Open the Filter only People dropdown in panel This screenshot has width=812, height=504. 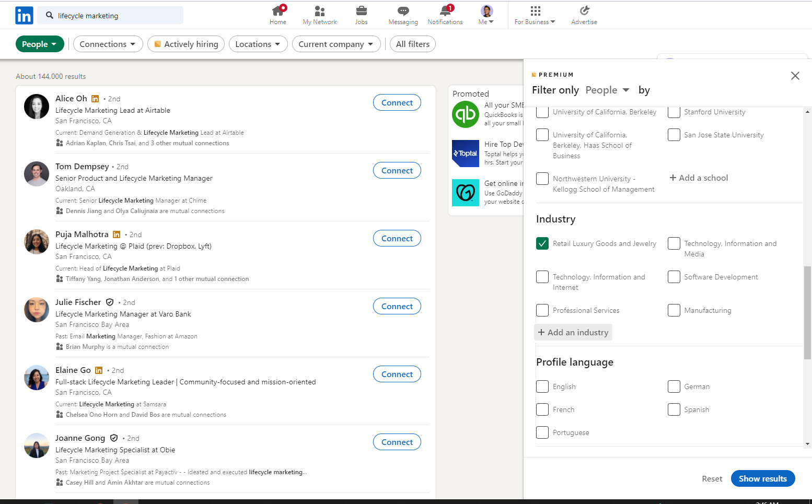point(607,90)
